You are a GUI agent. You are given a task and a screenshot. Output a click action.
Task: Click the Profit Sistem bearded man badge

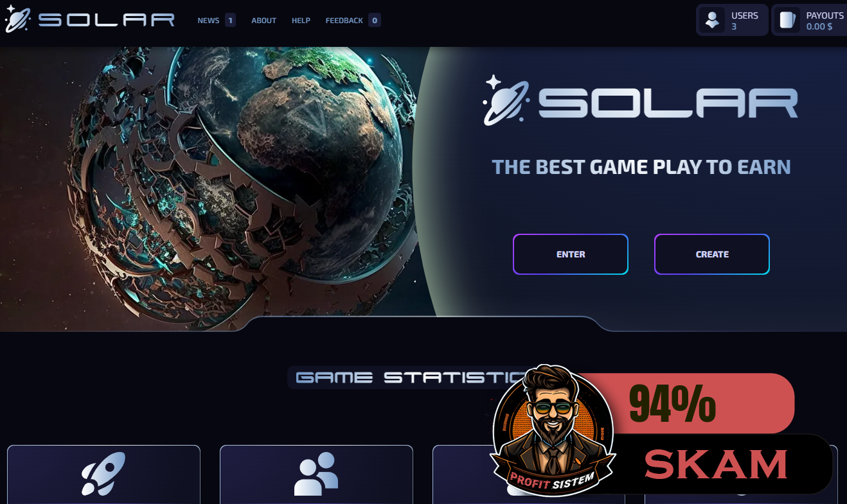[x=553, y=431]
